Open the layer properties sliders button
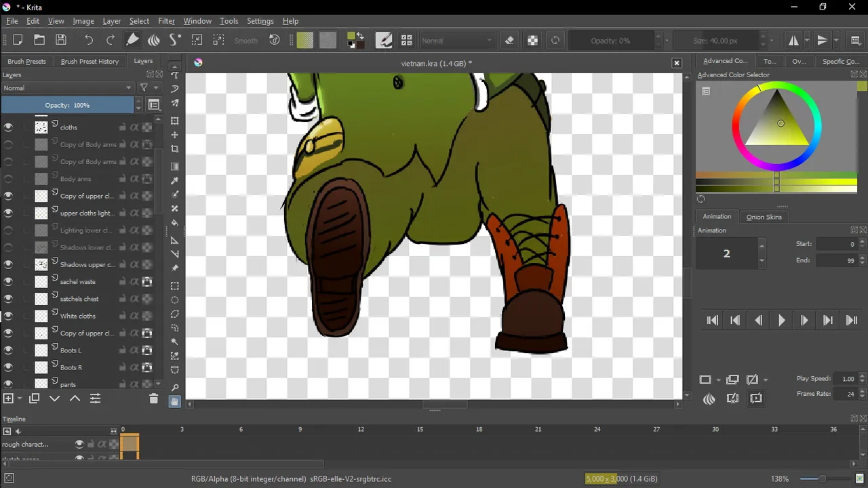This screenshot has height=488, width=868. tap(95, 399)
